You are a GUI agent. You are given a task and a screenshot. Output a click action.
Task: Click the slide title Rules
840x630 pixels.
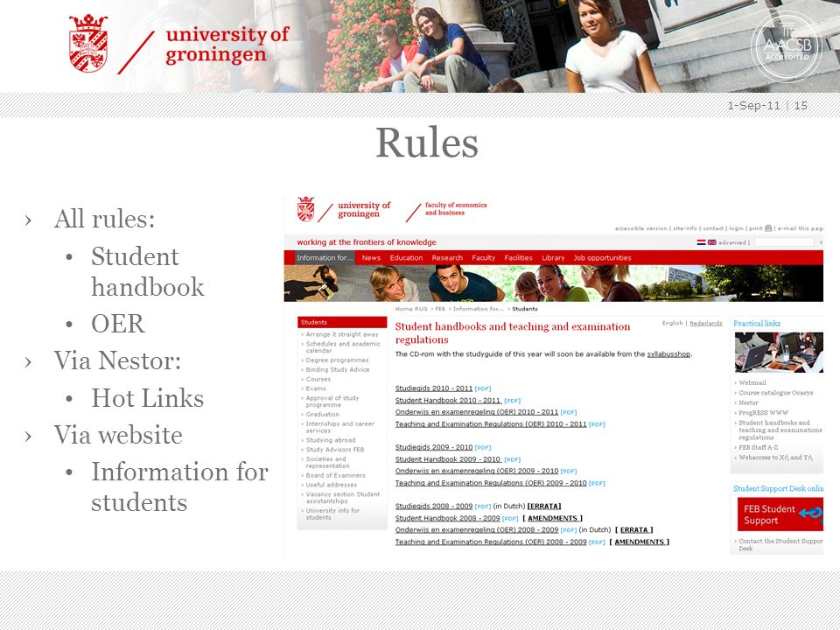tap(426, 143)
